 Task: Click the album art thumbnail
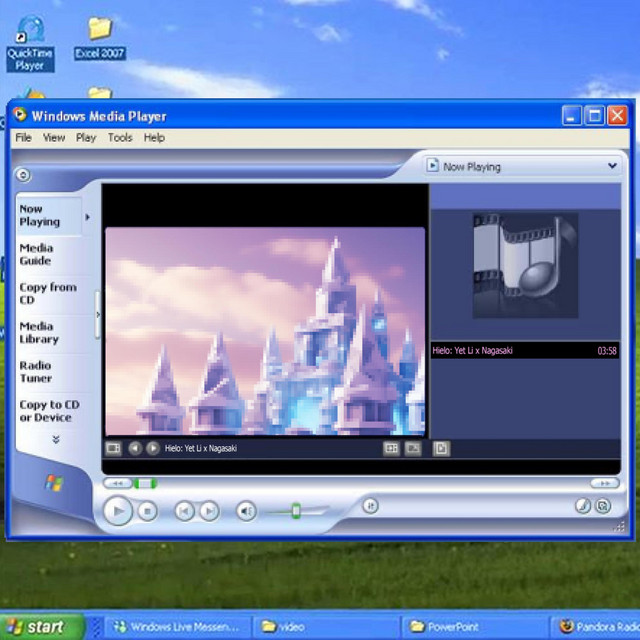(525, 265)
